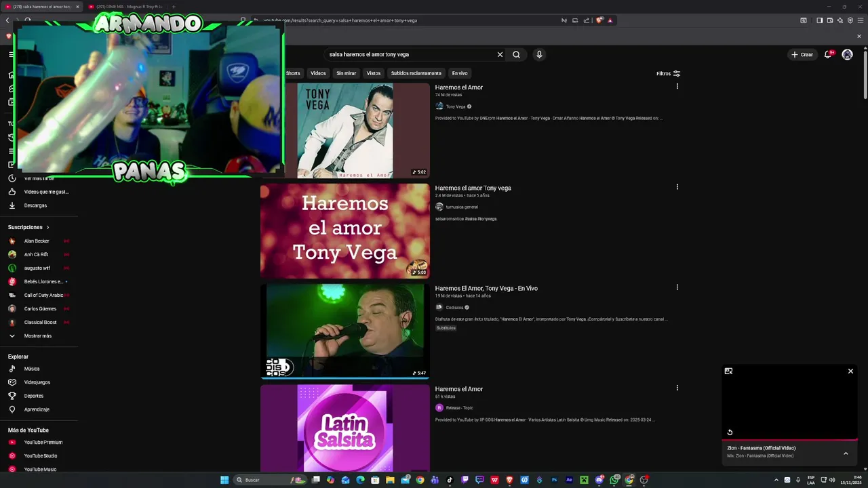Open Photoshop from the taskbar
This screenshot has width=868, height=488.
point(554,480)
